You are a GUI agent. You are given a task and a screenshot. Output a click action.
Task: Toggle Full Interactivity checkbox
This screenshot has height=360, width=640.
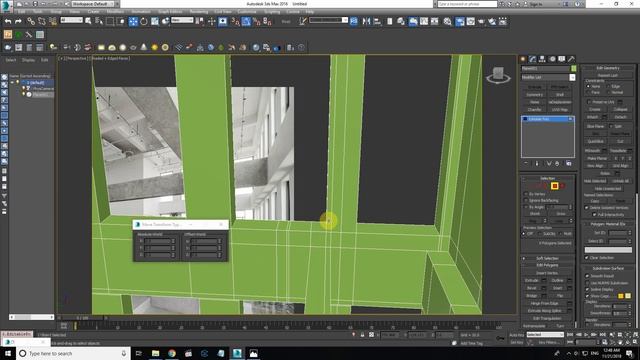point(594,214)
